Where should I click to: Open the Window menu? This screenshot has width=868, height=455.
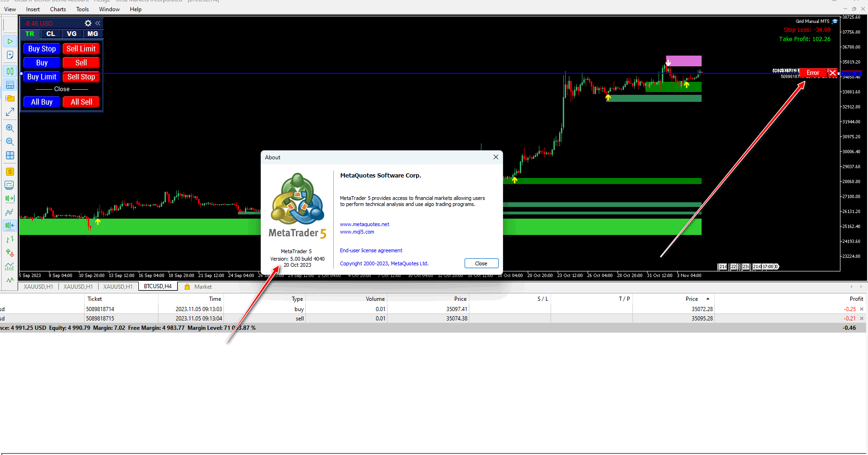(x=109, y=9)
